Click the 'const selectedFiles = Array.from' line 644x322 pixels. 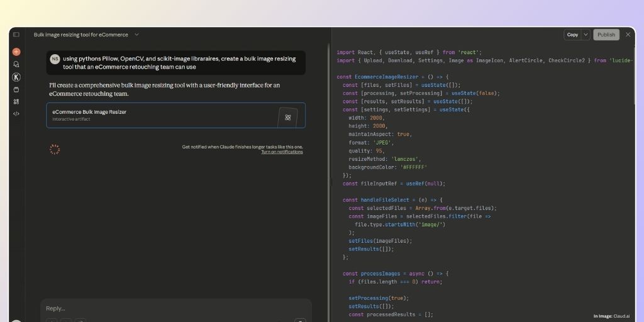(x=423, y=208)
